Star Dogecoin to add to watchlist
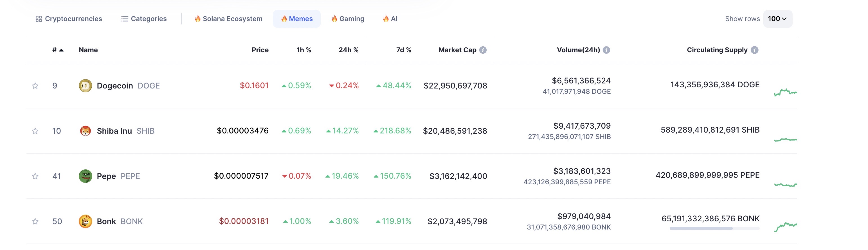This screenshot has height=250, width=868. pyautogui.click(x=35, y=85)
